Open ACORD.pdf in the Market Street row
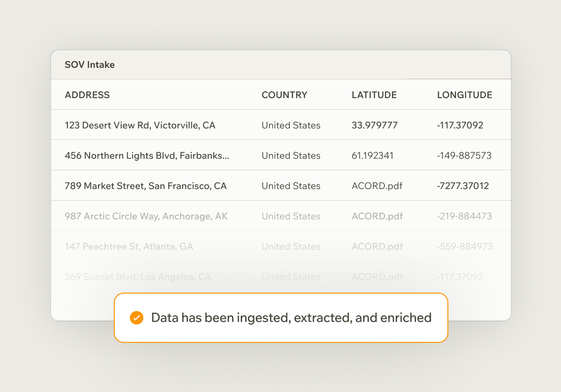 [377, 186]
